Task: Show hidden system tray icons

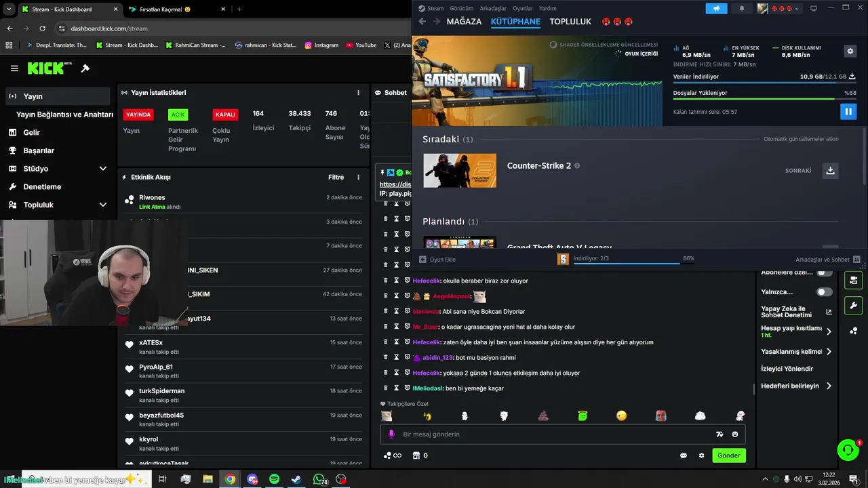Action: click(766, 479)
